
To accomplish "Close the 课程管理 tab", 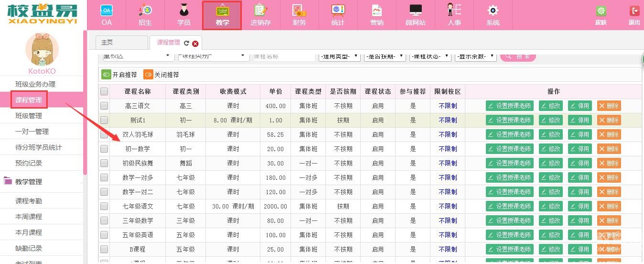I will coord(195,44).
